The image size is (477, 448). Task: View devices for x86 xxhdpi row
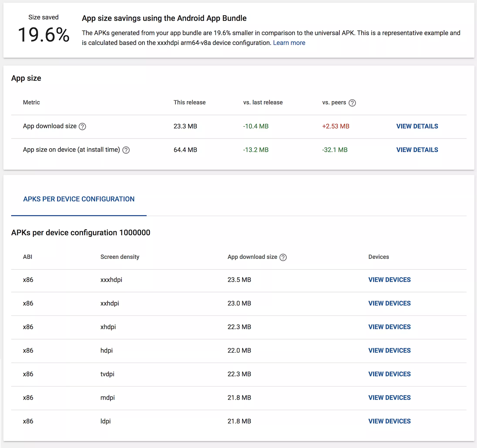(389, 303)
